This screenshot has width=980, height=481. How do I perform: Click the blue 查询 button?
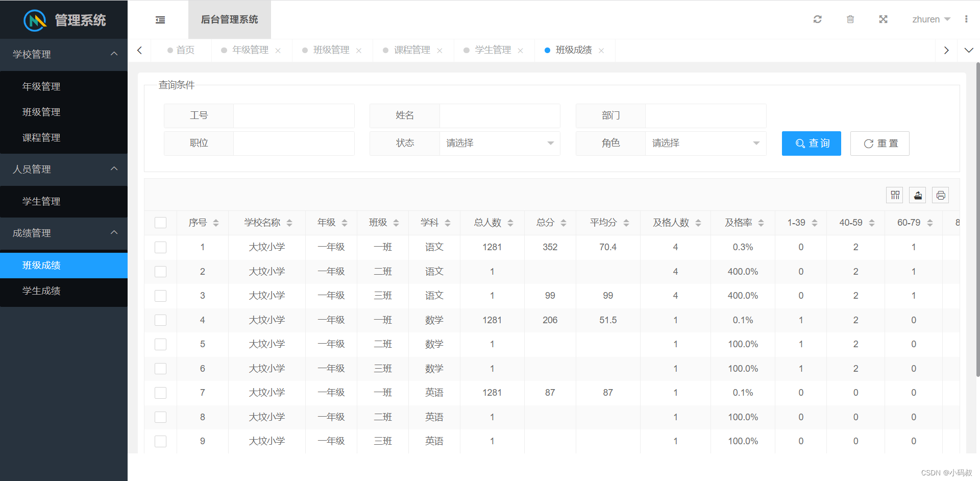pyautogui.click(x=812, y=143)
